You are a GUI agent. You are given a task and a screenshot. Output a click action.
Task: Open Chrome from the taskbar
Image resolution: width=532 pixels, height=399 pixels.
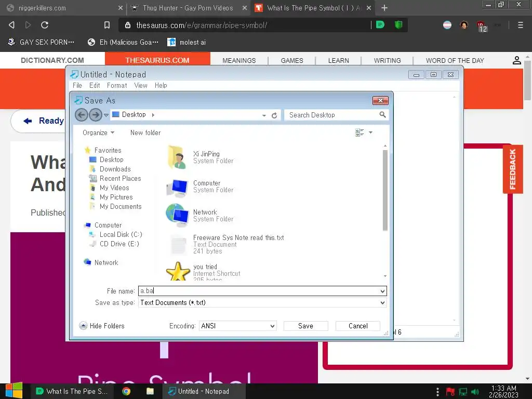click(x=126, y=391)
